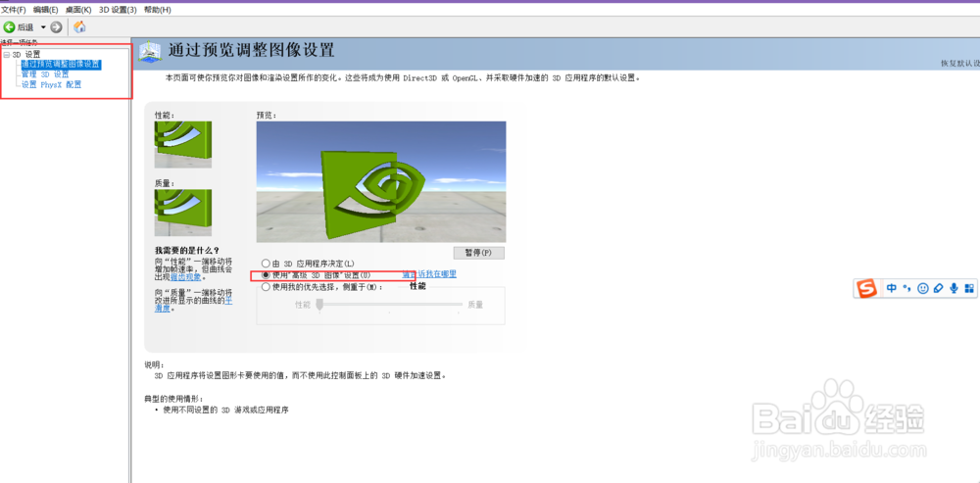Image resolution: width=980 pixels, height=483 pixels.
Task: Click the 3D page header icon
Action: coord(150,52)
